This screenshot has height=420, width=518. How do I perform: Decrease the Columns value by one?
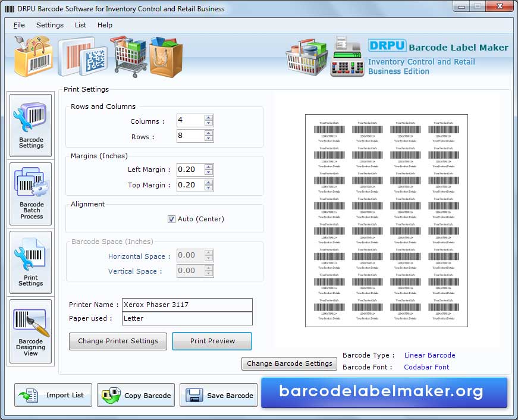[x=209, y=123]
